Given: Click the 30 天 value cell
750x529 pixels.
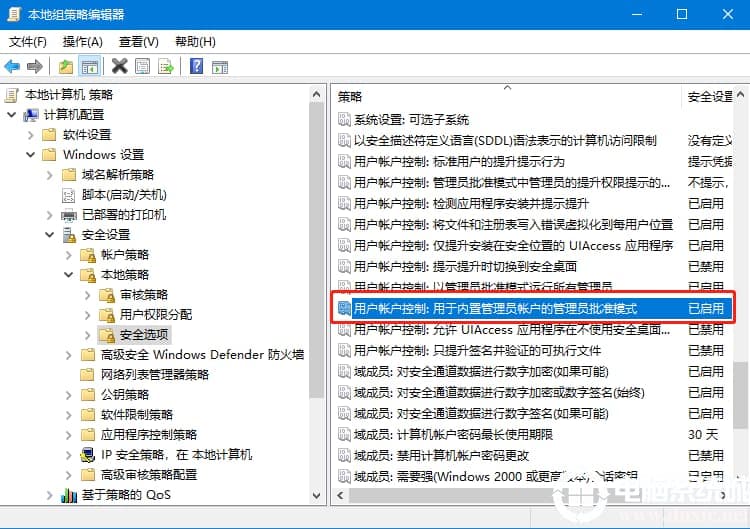Looking at the screenshot, I should click(703, 434).
